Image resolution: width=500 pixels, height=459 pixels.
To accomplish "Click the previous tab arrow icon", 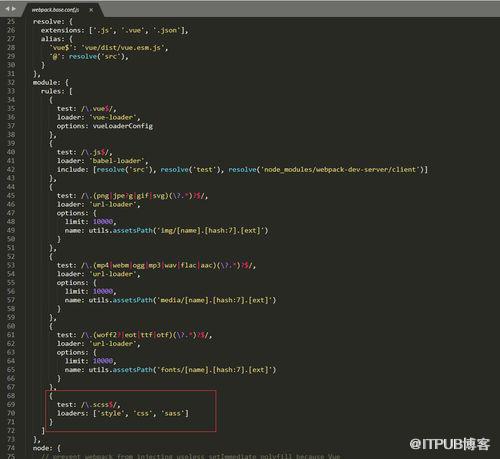I will coord(7,9).
